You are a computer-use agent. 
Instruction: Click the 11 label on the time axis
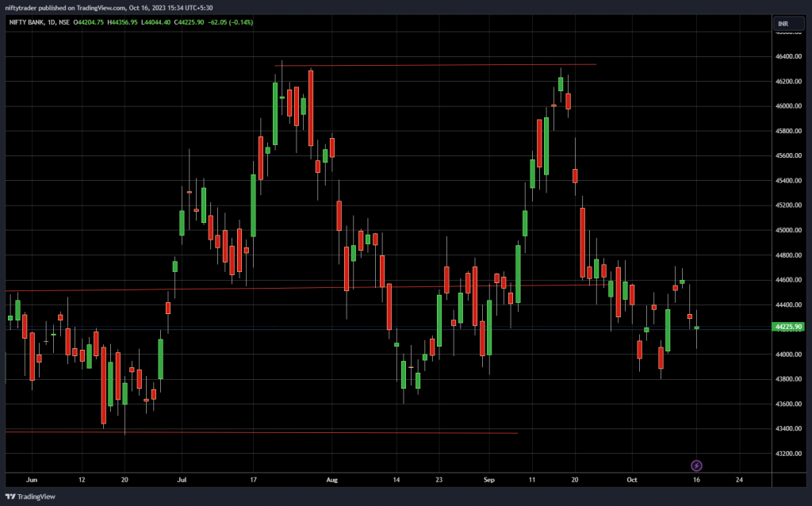point(532,480)
